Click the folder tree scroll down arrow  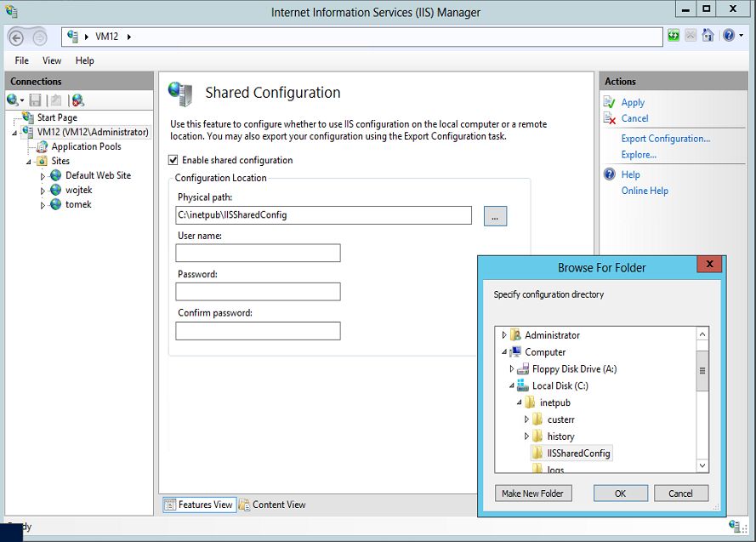tap(702, 465)
